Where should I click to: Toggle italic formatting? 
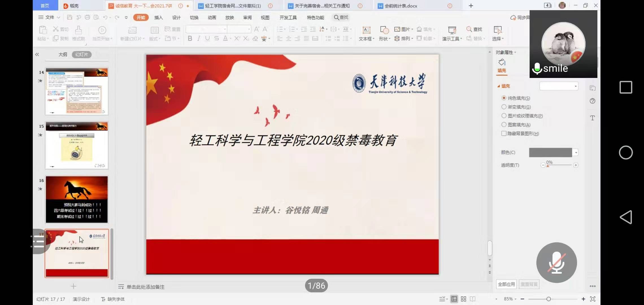[199, 38]
